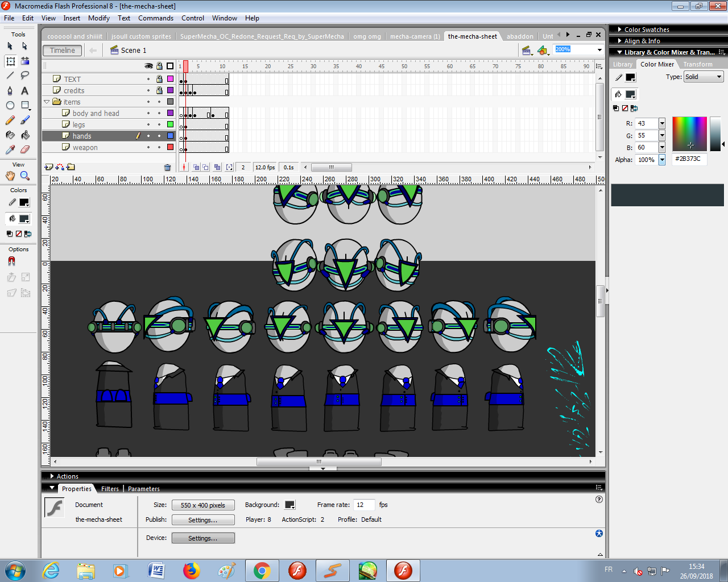728x582 pixels.
Task: Select the Pencil tool
Action: pyautogui.click(x=10, y=120)
